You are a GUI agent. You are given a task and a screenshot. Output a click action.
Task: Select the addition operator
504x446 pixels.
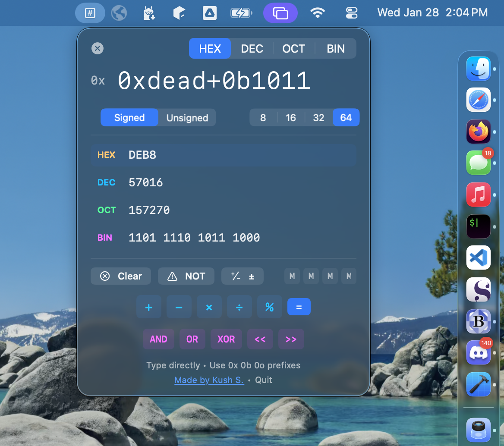(148, 307)
